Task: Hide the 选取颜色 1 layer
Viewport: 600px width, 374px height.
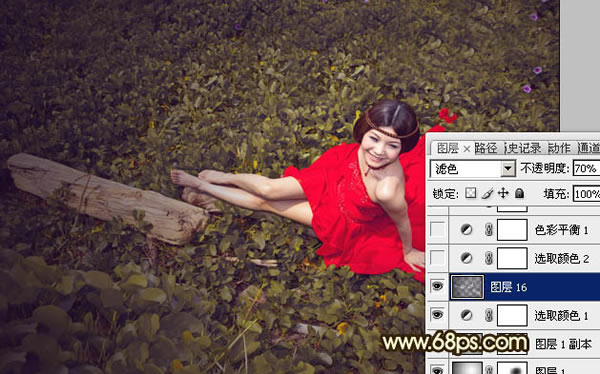Action: (x=437, y=315)
